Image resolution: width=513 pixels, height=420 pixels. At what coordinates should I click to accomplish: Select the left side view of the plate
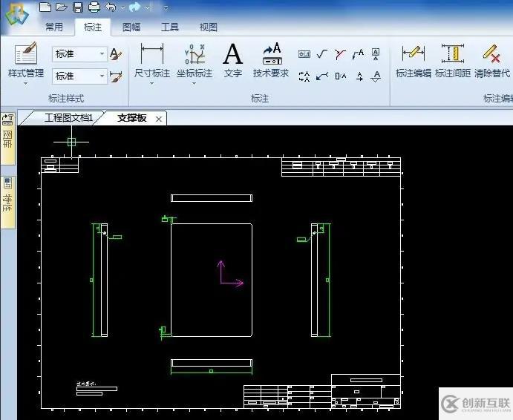[x=105, y=280]
